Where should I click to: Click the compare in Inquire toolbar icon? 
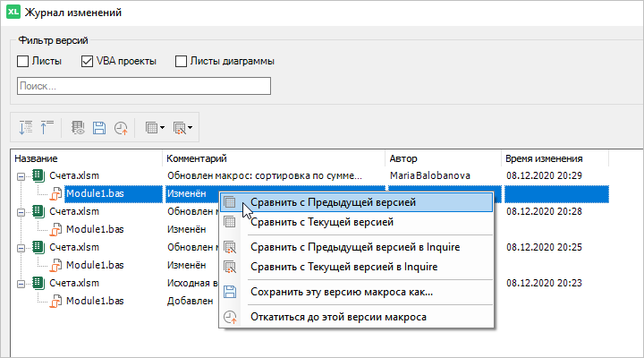coord(180,128)
